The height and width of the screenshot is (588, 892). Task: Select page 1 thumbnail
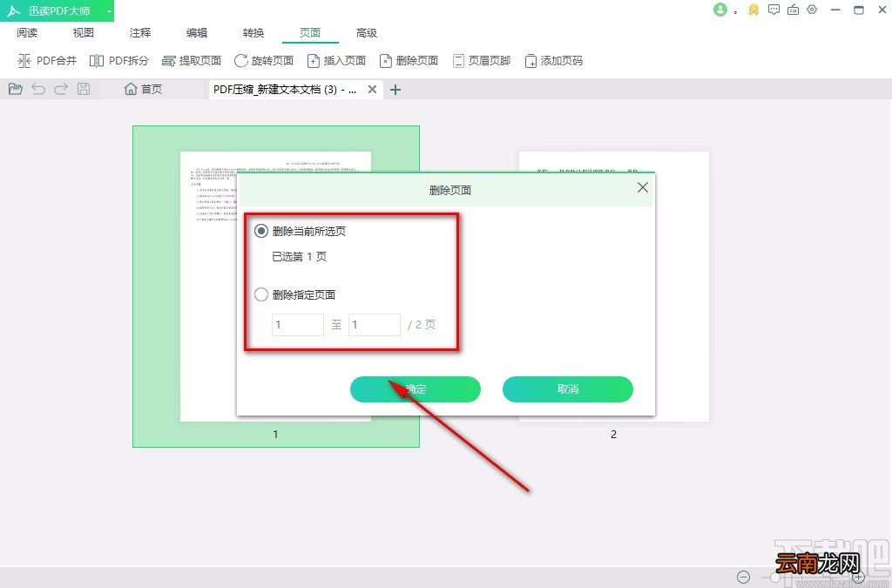point(275,286)
